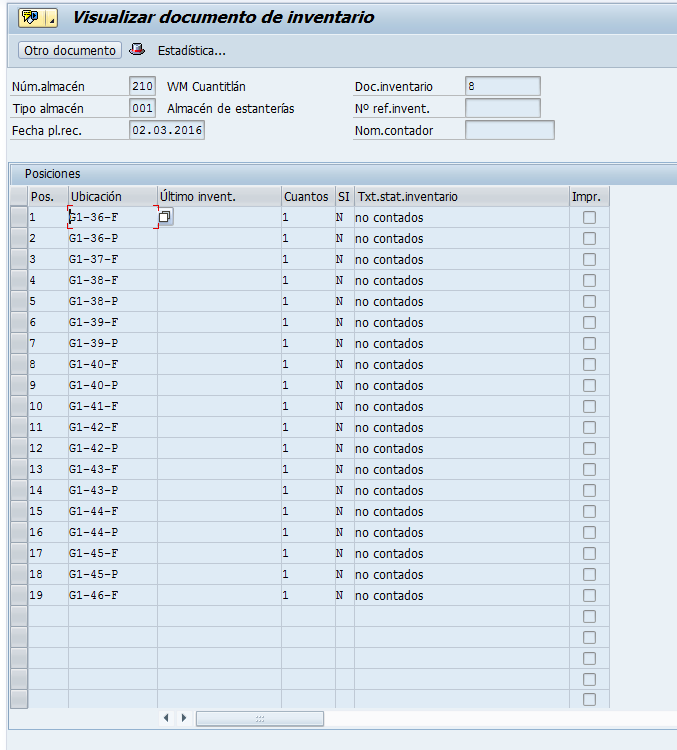Screen dimensions: 677x750
Task: Click the horizontal scrollbar thumb below table
Action: pos(259,718)
